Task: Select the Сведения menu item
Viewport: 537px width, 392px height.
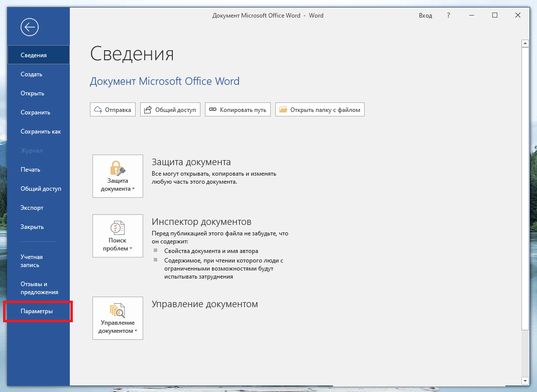Action: (38, 55)
